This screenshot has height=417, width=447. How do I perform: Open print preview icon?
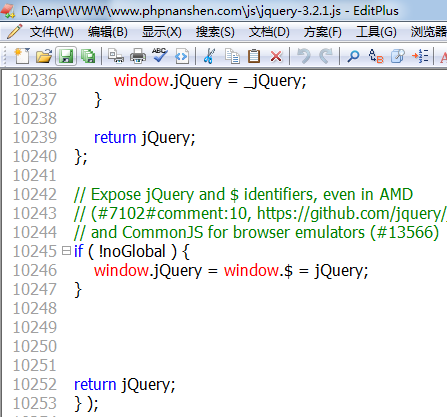116,56
